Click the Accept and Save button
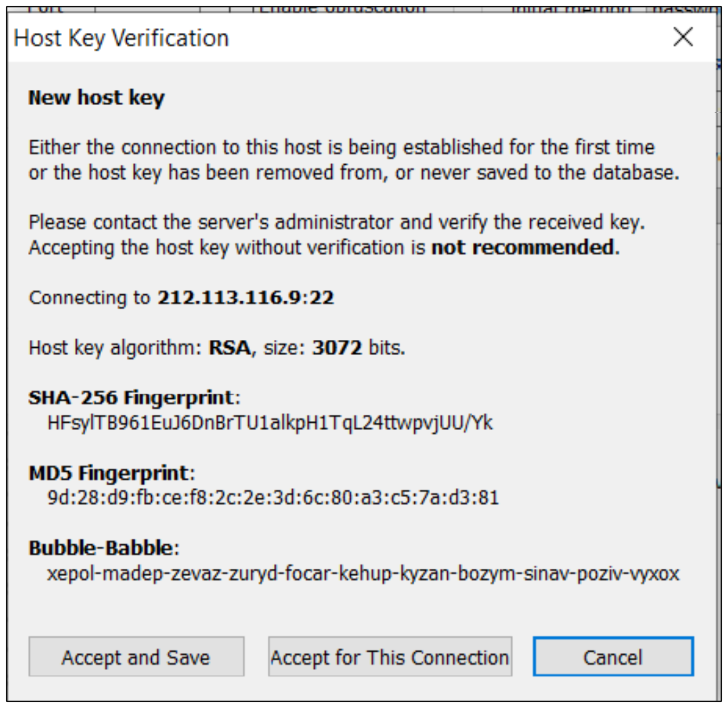Screen dimensions: 728x708 136,657
